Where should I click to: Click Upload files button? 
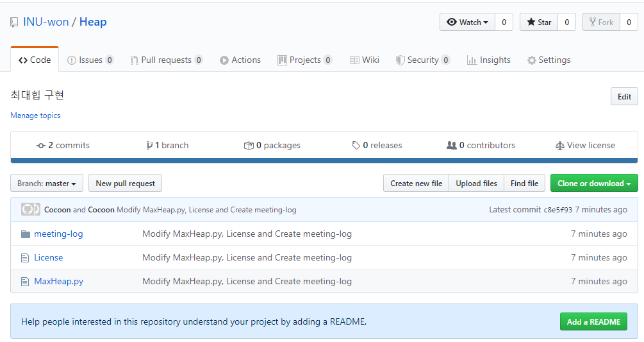pyautogui.click(x=476, y=184)
